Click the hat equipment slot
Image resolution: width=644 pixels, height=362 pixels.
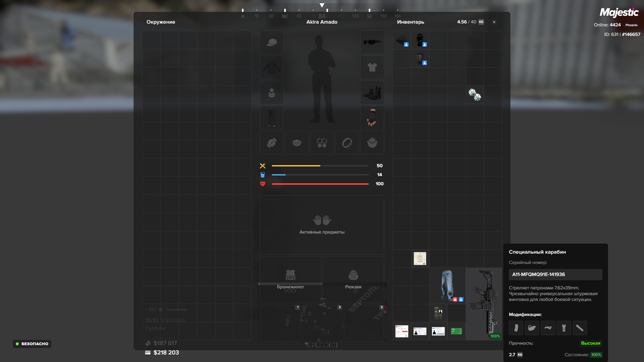click(271, 42)
